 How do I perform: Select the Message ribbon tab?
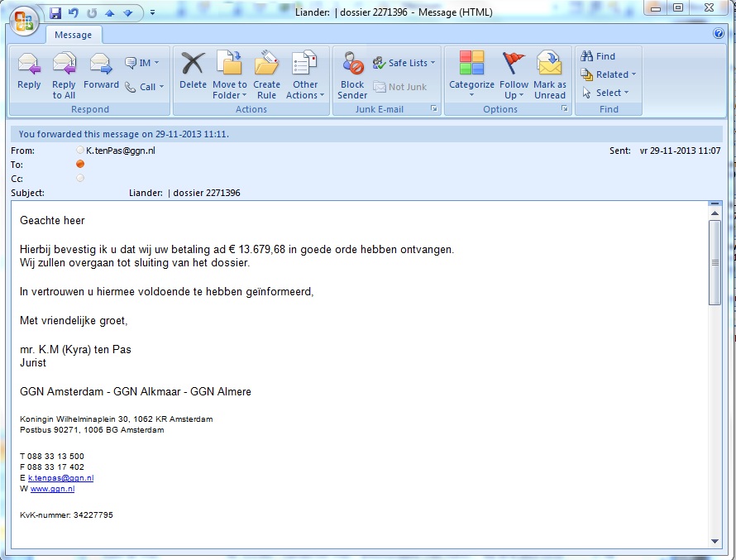pos(74,35)
